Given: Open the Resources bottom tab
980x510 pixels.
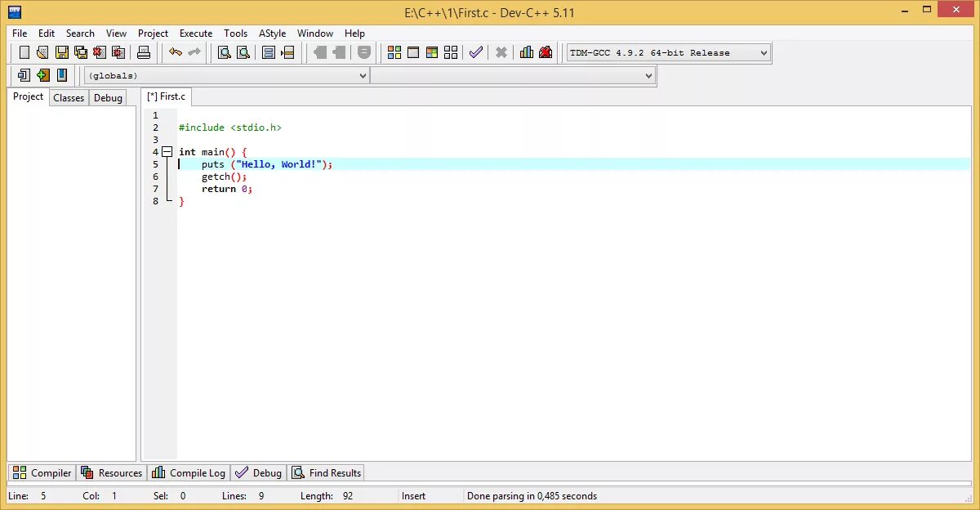Looking at the screenshot, I should click(x=112, y=472).
